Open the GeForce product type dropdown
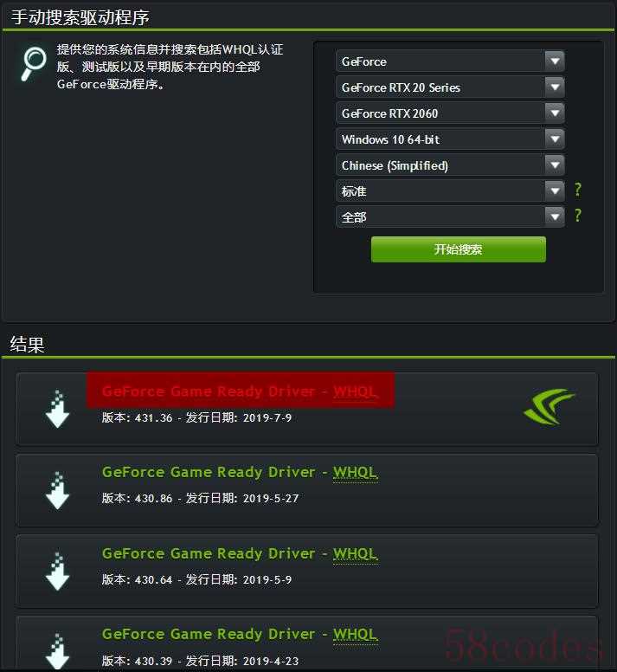 point(450,61)
